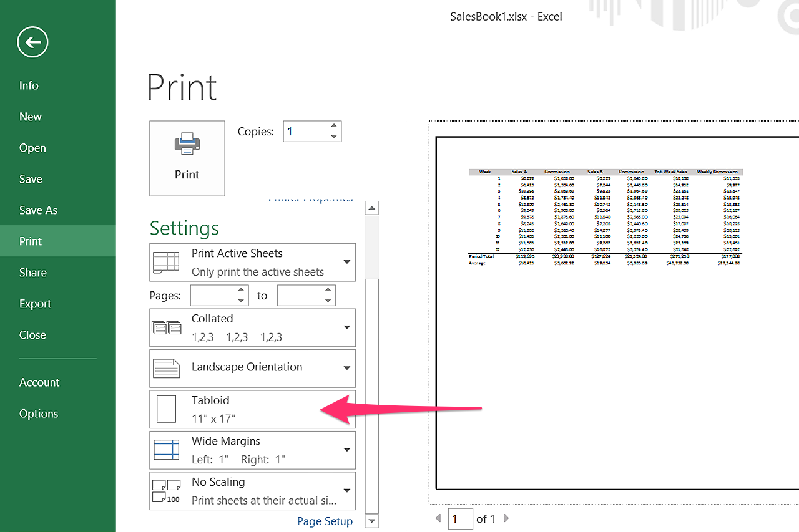
Task: Click the Landscape Orientation page icon
Action: coord(167,368)
